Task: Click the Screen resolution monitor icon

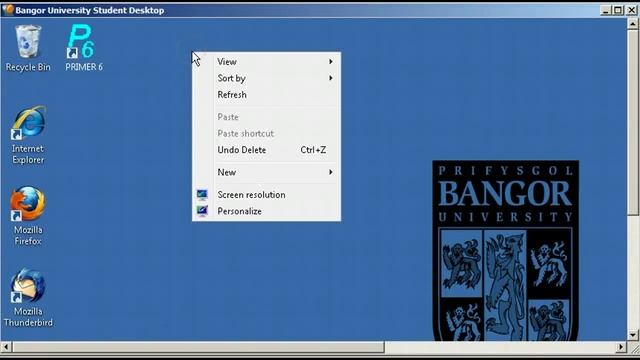Action: click(202, 195)
